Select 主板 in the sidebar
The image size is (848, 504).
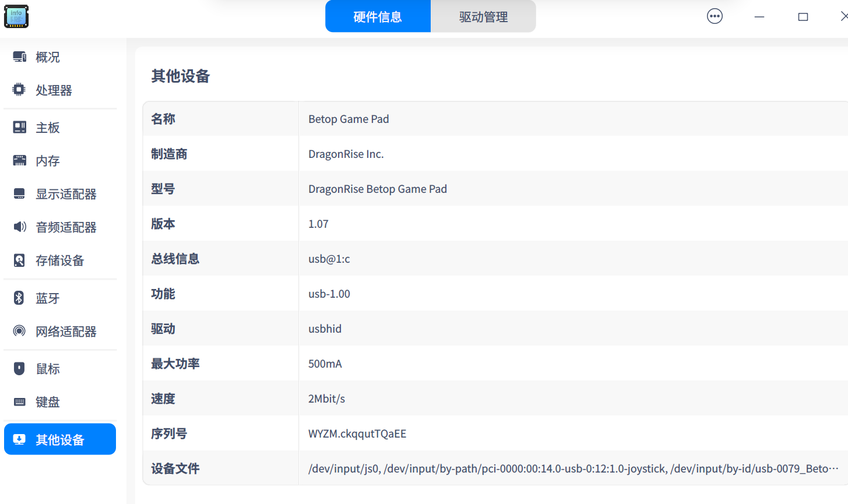point(60,127)
